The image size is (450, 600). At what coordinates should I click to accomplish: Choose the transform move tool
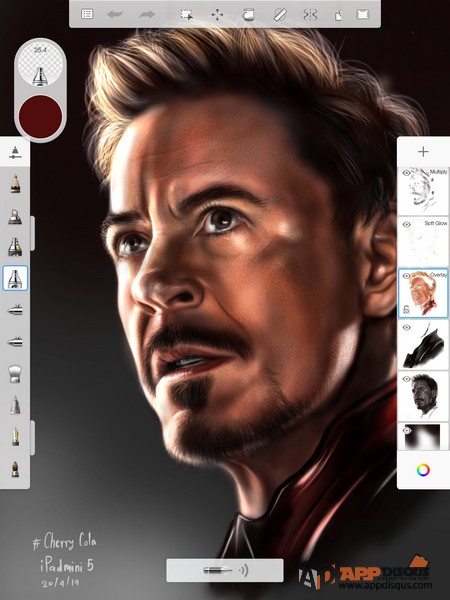[x=217, y=15]
